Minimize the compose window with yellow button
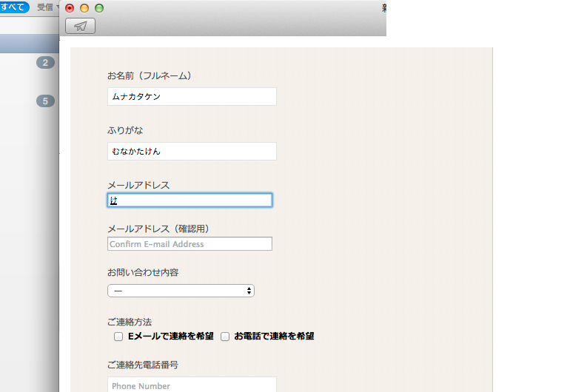570x392 pixels. 84,8
